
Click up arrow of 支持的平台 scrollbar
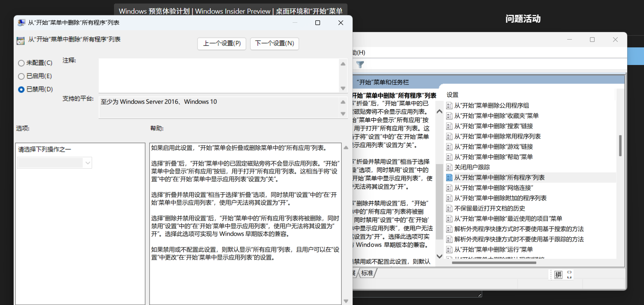click(343, 102)
